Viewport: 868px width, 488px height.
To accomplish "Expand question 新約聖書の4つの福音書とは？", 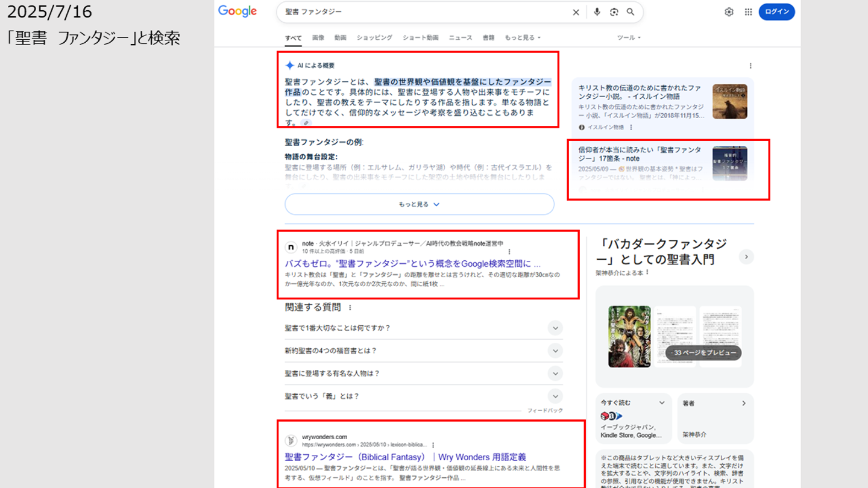I will point(555,351).
